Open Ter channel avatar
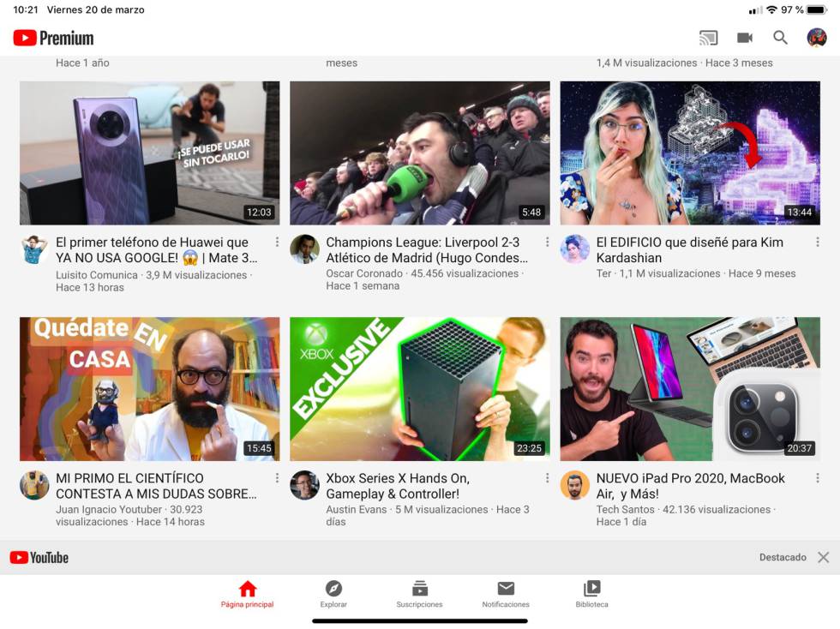Screen dimensions: 840x629 (x=574, y=249)
